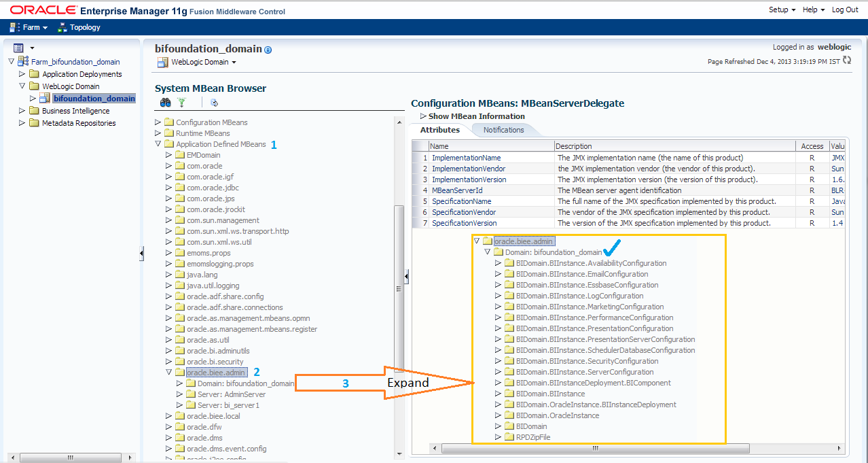Click the Configuration MBeans folder icon

coord(168,122)
